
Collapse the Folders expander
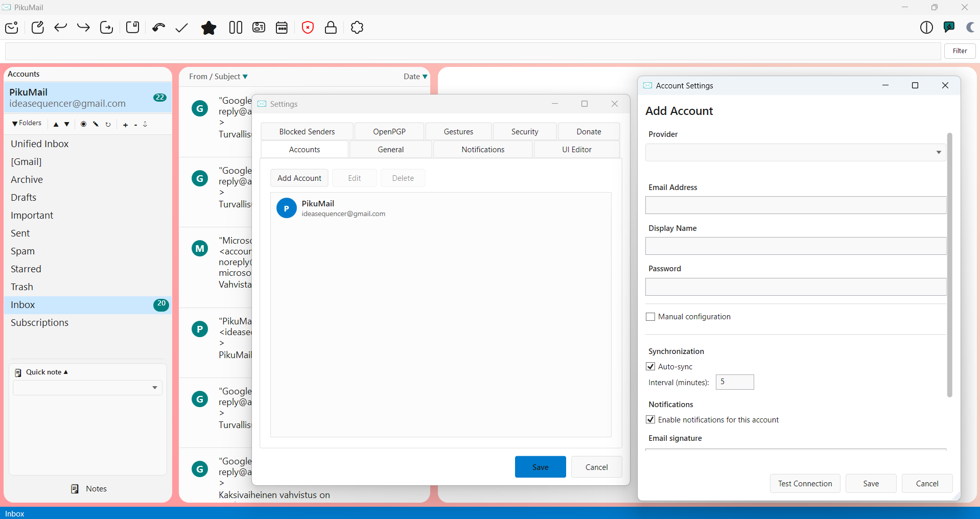click(27, 123)
